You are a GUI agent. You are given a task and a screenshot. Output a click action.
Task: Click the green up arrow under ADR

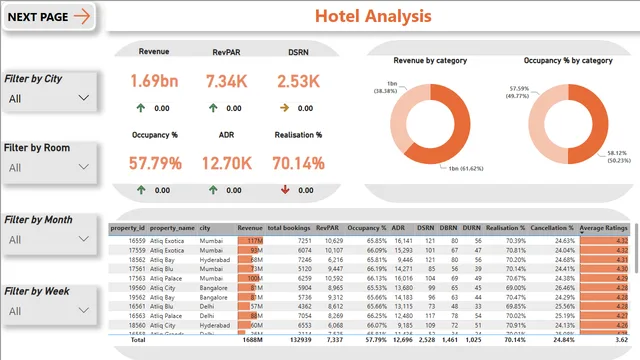tap(213, 190)
